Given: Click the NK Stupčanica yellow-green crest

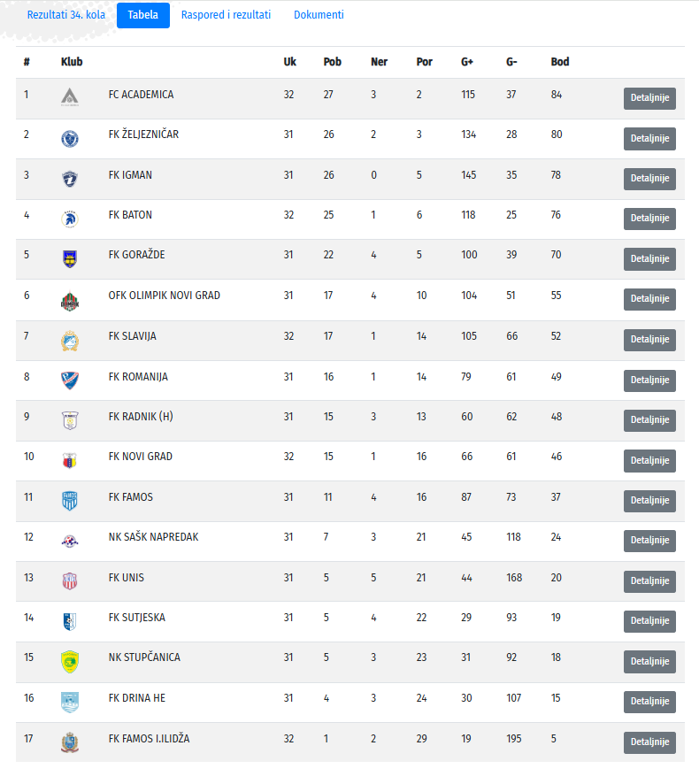Looking at the screenshot, I should pyautogui.click(x=70, y=662).
